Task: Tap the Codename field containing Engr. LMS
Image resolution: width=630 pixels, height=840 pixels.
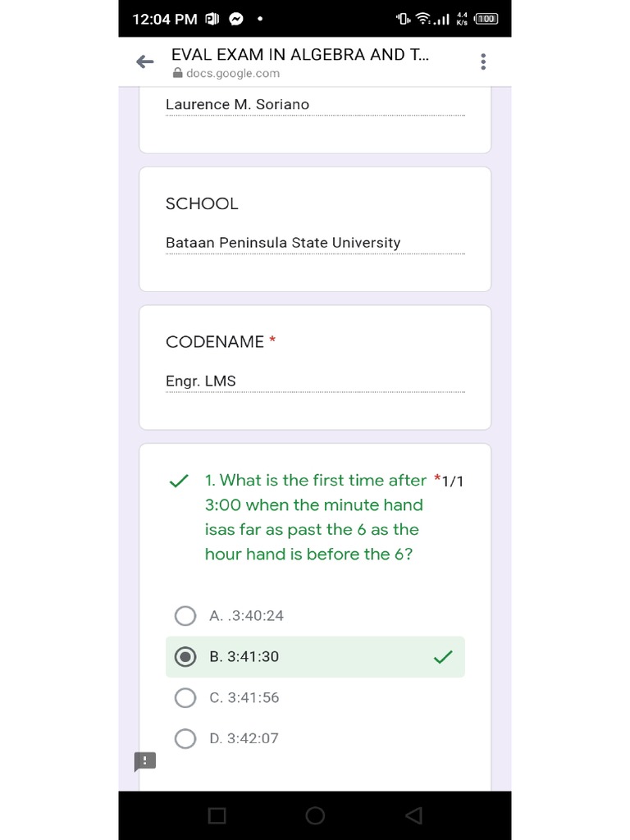Action: click(x=314, y=381)
